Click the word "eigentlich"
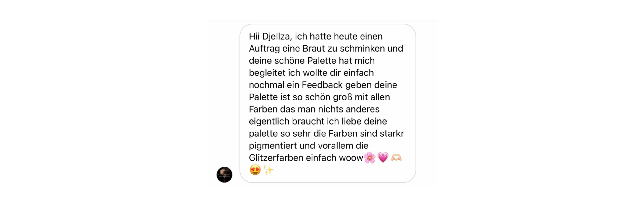 tap(269, 122)
